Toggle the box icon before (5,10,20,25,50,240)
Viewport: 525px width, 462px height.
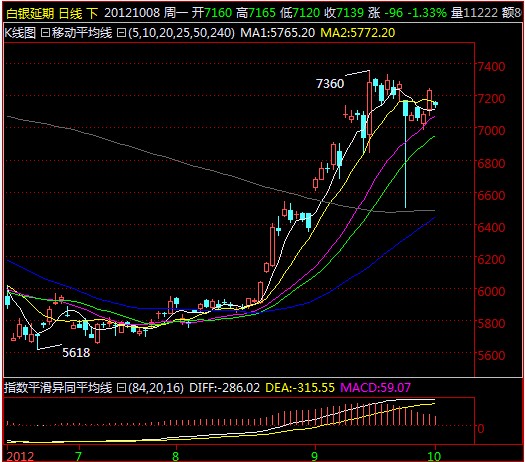pos(121,33)
